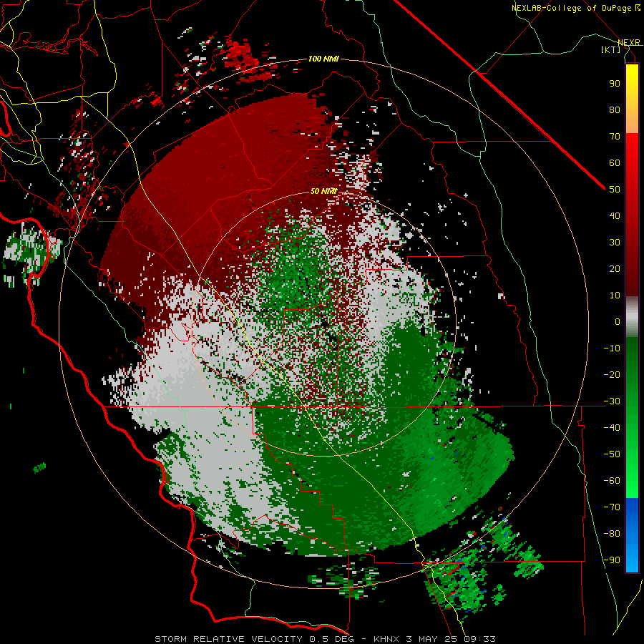
Task: Click the -20 value on velocity scale
Action: pyautogui.click(x=612, y=374)
